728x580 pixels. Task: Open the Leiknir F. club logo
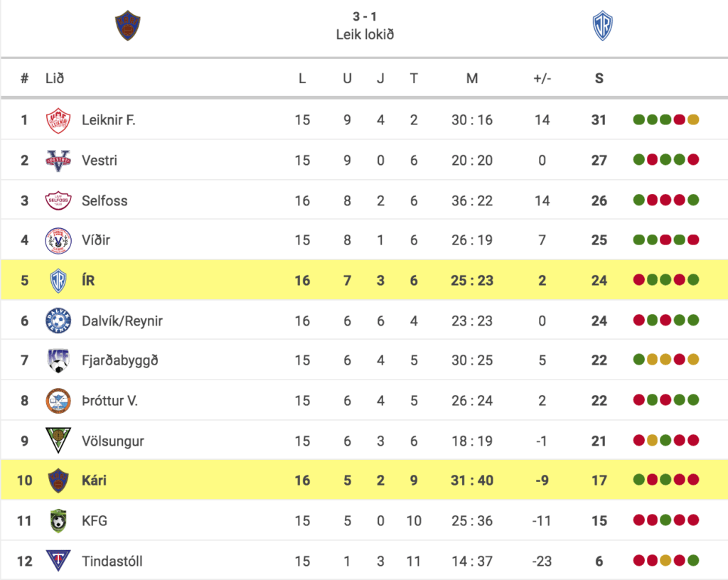click(x=58, y=120)
